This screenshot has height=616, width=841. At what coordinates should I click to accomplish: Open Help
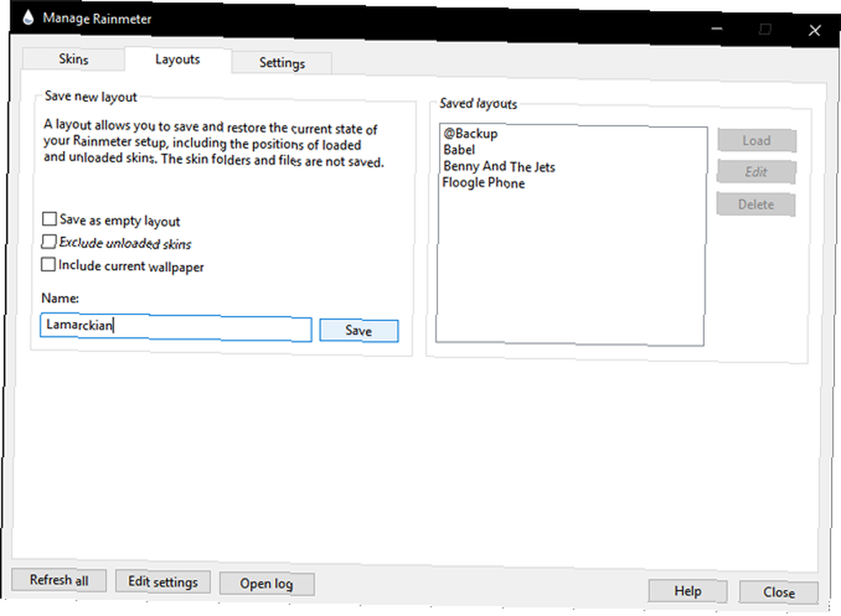(688, 591)
